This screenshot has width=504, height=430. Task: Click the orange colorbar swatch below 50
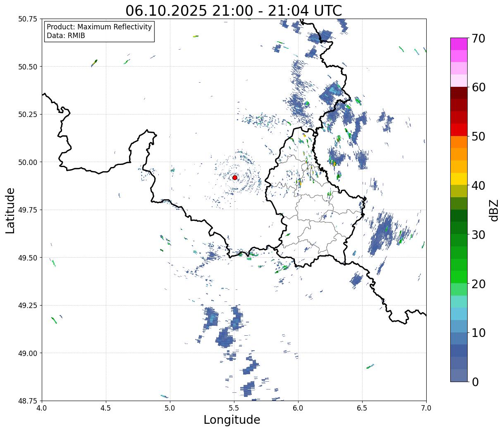click(x=459, y=142)
